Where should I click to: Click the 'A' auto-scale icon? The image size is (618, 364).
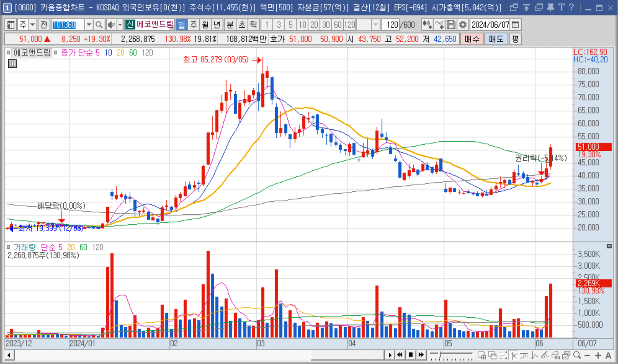608,355
